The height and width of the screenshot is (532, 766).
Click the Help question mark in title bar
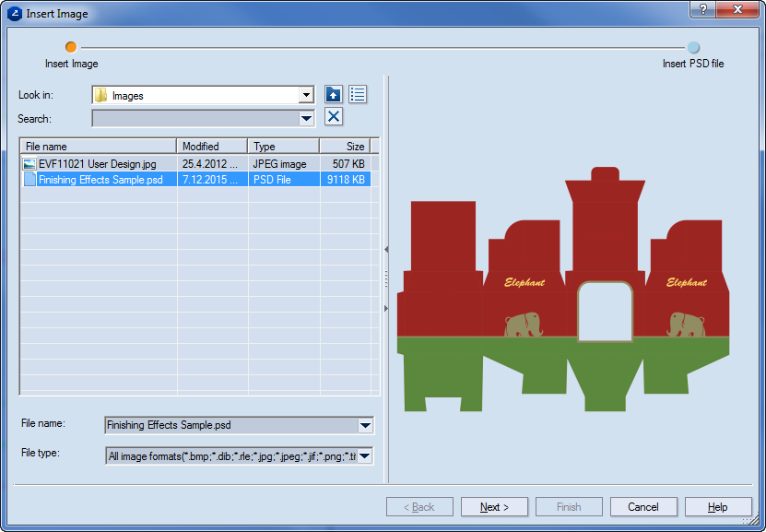tap(704, 9)
